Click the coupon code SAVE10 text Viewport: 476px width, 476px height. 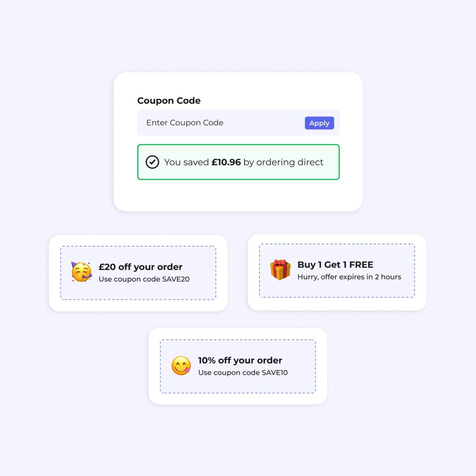[243, 373]
